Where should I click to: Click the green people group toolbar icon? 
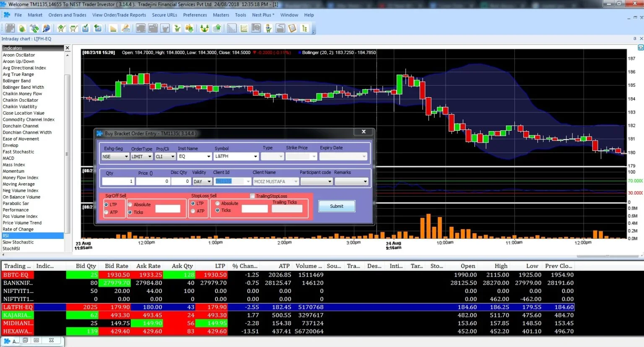coord(205,28)
